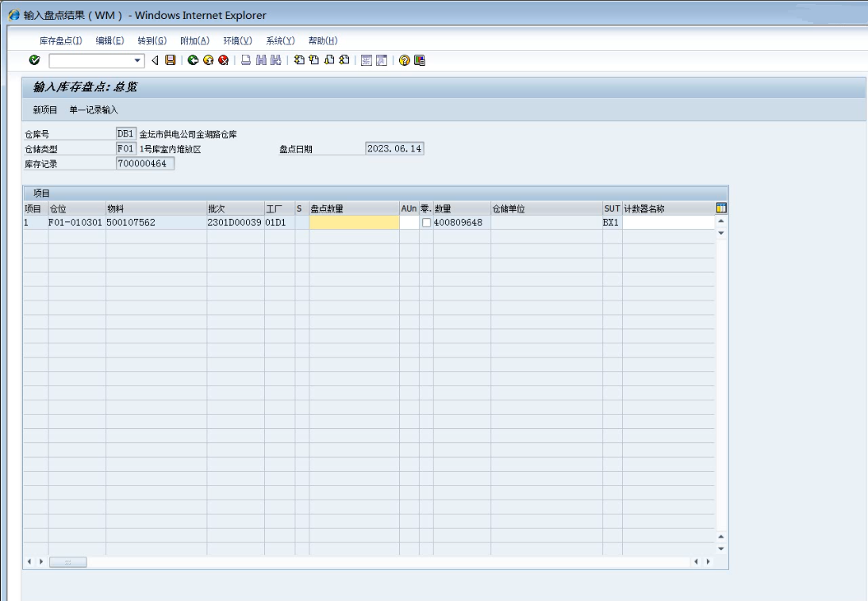Screen dimensions: 868x601
Task: Click the green Back arrow icon
Action: click(193, 61)
